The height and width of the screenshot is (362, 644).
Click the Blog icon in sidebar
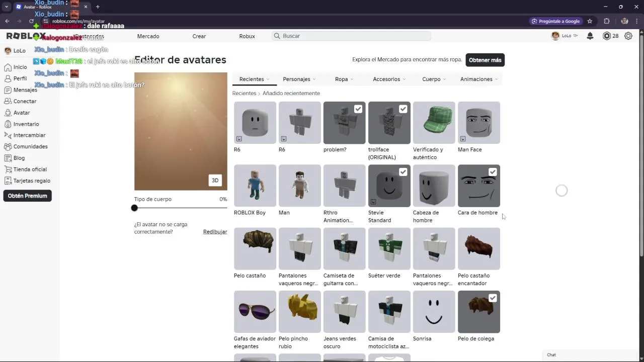[x=8, y=158]
